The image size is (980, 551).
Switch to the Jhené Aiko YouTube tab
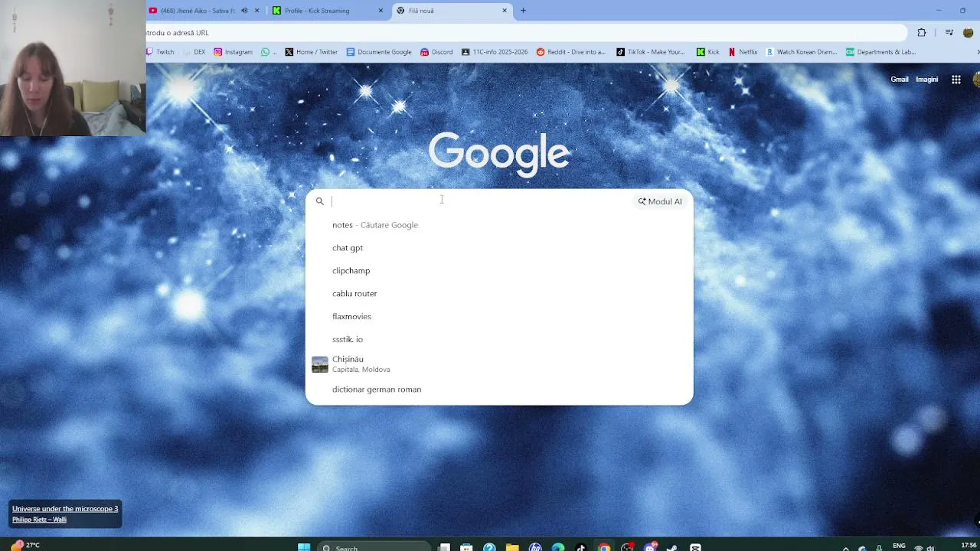(204, 11)
